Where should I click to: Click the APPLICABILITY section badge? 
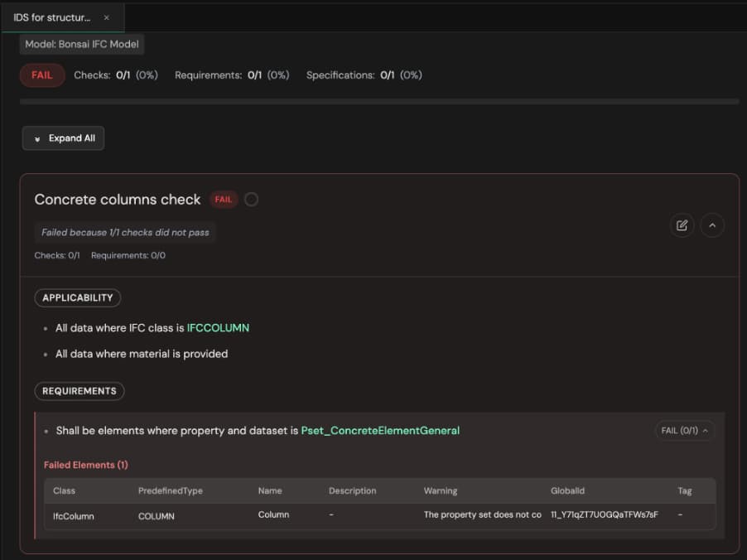(78, 298)
